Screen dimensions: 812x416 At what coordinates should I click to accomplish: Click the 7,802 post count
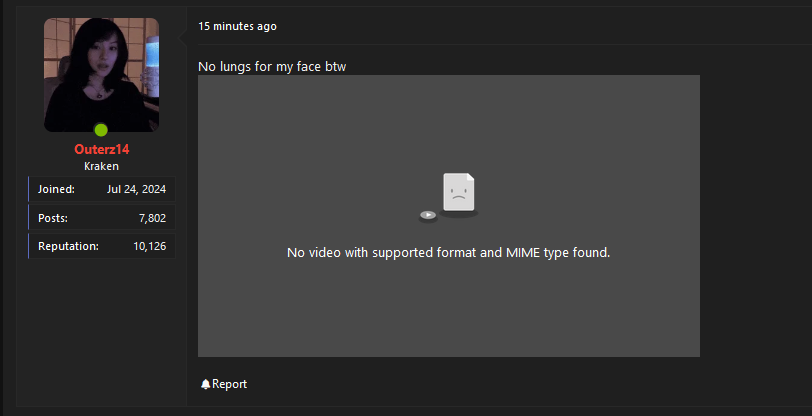152,217
